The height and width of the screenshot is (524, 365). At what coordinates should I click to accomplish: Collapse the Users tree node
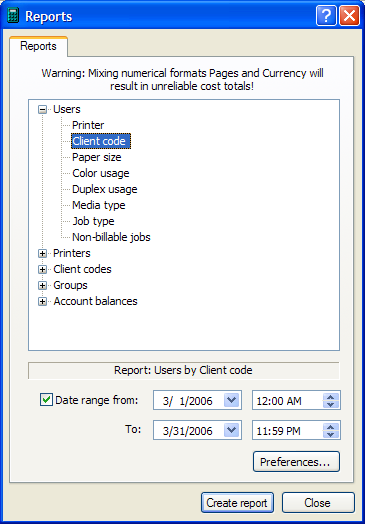click(x=42, y=109)
